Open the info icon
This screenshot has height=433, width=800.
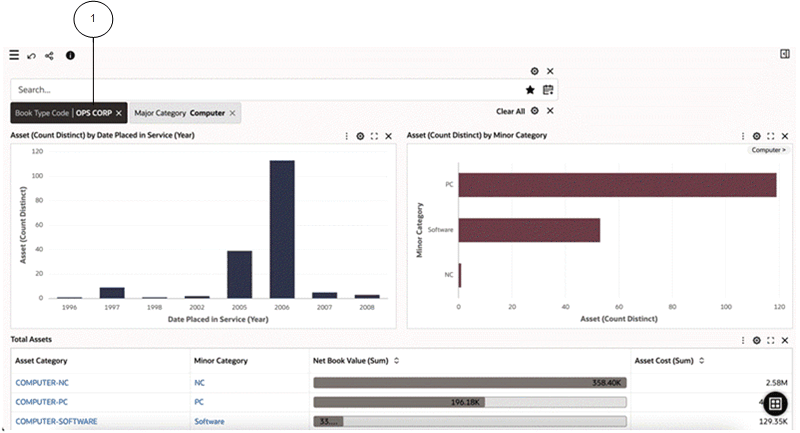click(x=70, y=56)
